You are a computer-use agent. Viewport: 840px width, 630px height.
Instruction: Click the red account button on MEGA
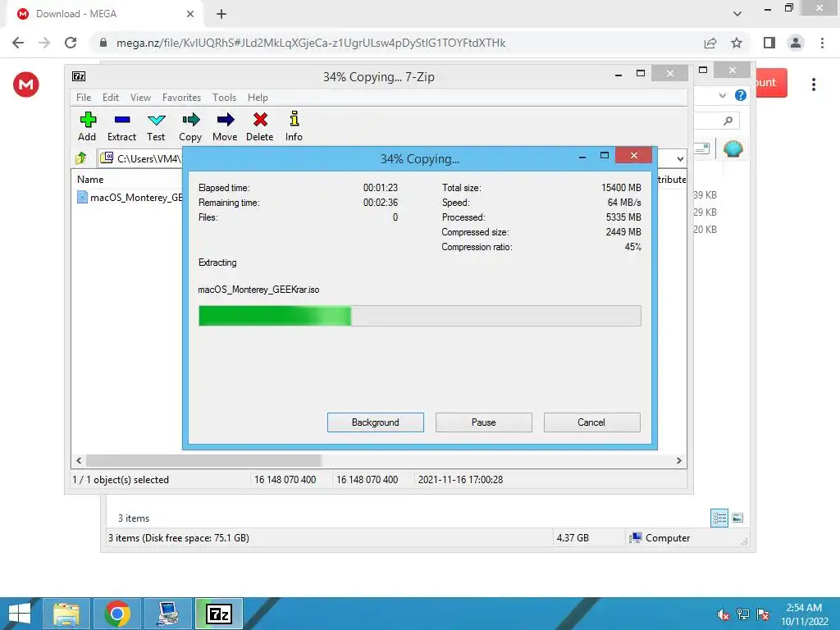click(771, 83)
